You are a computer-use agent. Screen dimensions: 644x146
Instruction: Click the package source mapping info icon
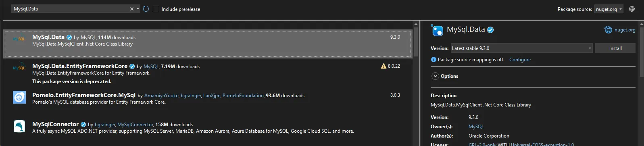434,60
